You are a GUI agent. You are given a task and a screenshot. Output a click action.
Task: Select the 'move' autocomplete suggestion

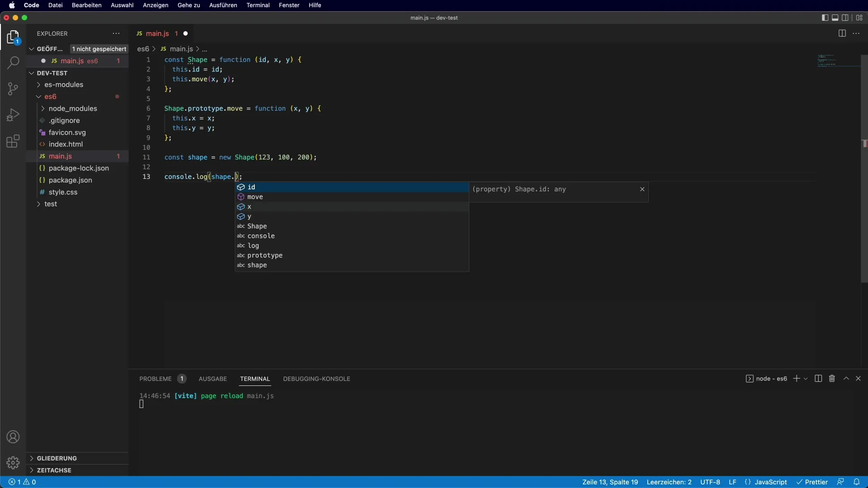pyautogui.click(x=352, y=197)
